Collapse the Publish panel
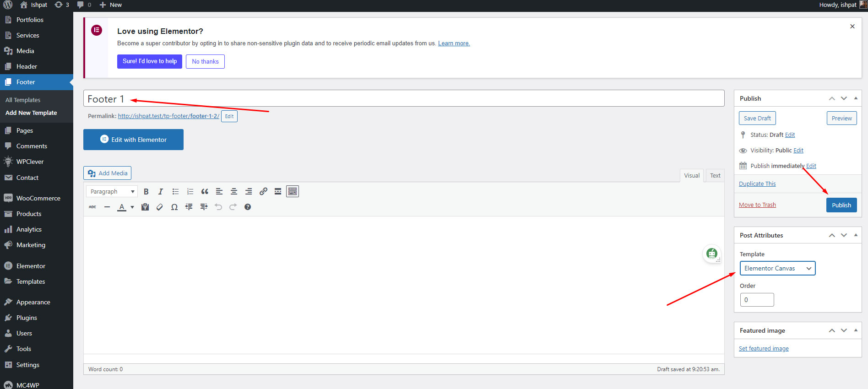 (856, 98)
